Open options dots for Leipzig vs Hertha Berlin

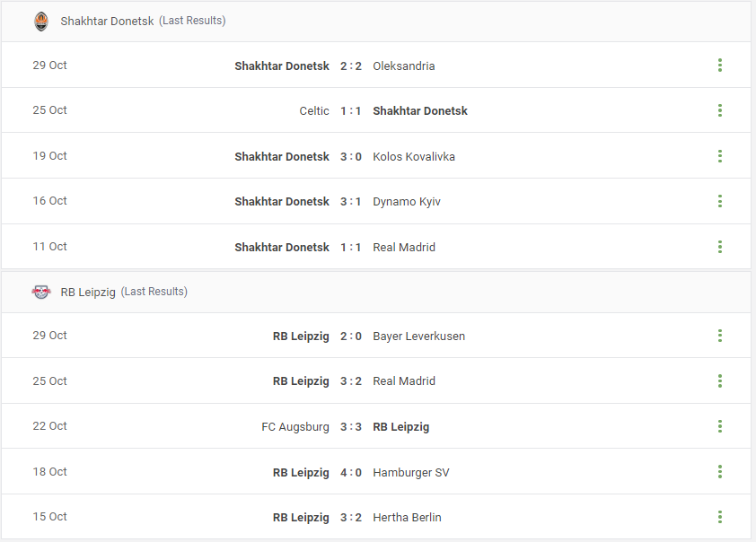tap(720, 517)
